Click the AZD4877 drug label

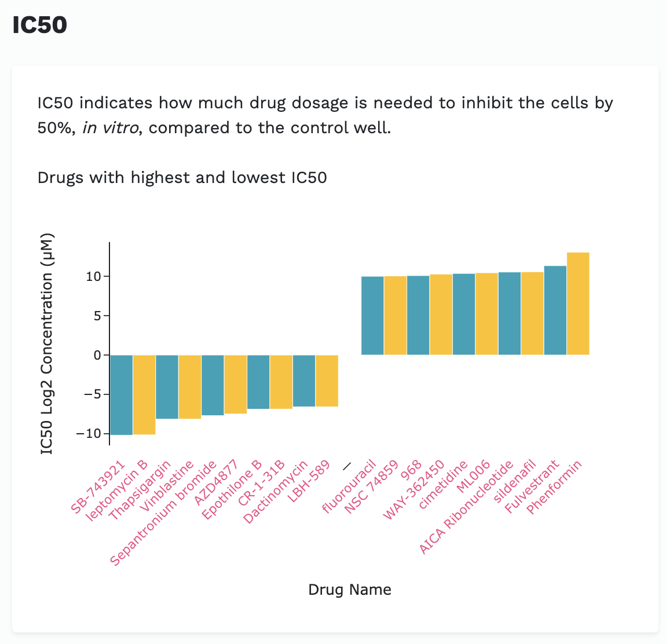[x=215, y=482]
